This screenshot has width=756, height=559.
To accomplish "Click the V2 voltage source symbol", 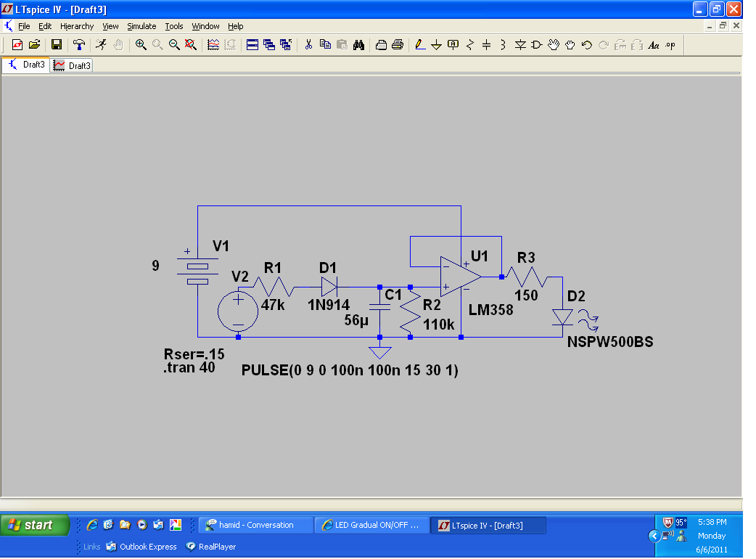I will coord(238,311).
